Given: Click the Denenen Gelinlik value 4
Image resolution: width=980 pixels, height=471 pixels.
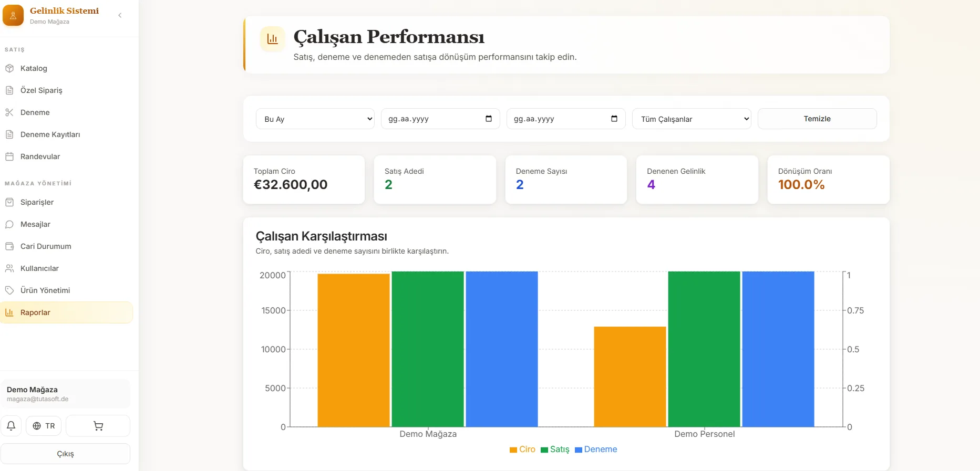Looking at the screenshot, I should coord(651,185).
